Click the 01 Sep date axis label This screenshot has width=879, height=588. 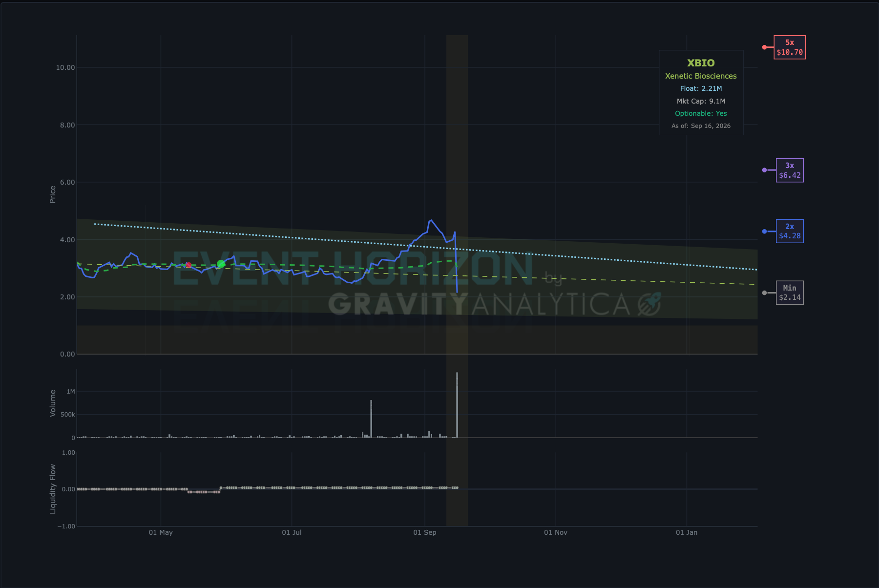pos(425,532)
